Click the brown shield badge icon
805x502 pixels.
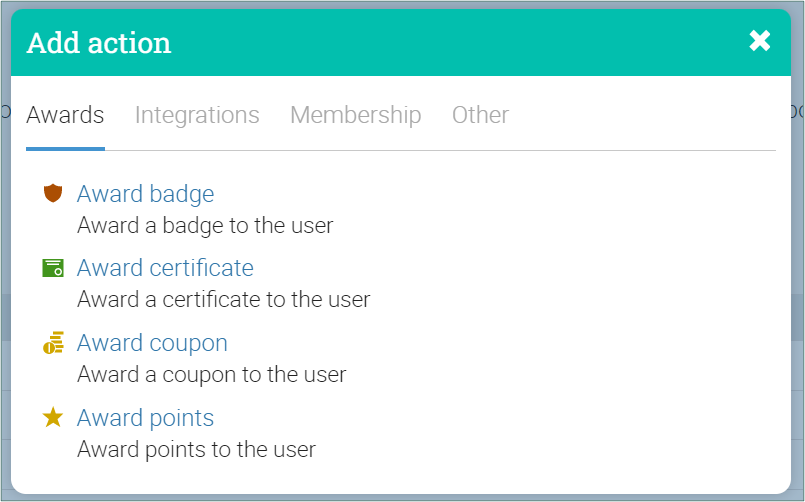(53, 193)
